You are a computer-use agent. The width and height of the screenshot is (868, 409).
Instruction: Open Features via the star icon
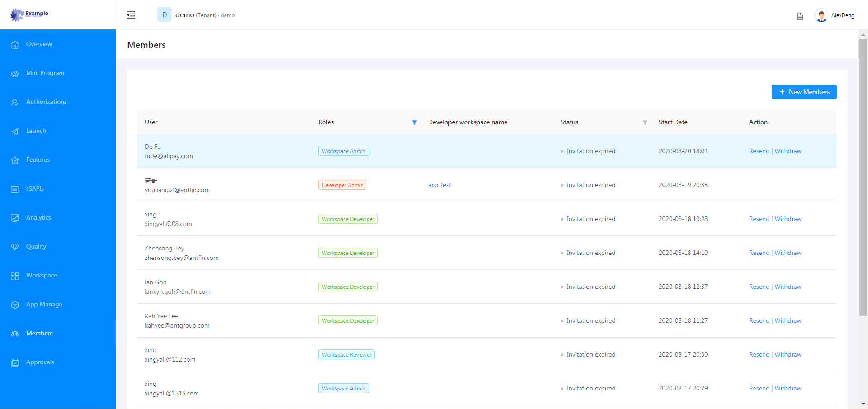(15, 160)
